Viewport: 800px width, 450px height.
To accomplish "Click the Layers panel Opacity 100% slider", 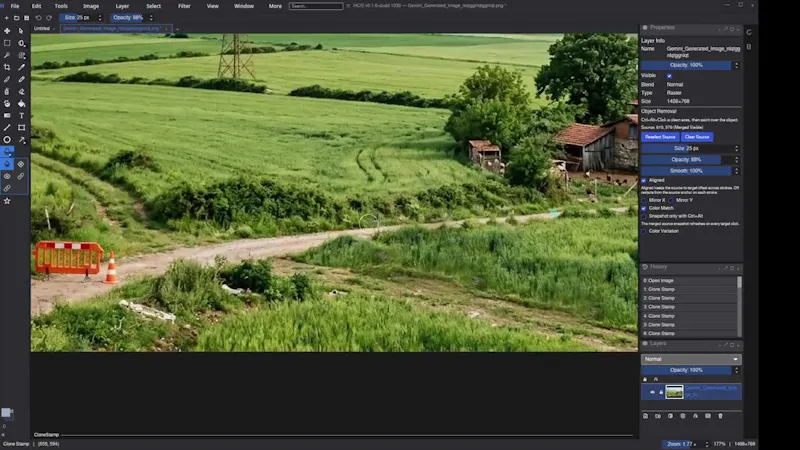I will pyautogui.click(x=686, y=370).
